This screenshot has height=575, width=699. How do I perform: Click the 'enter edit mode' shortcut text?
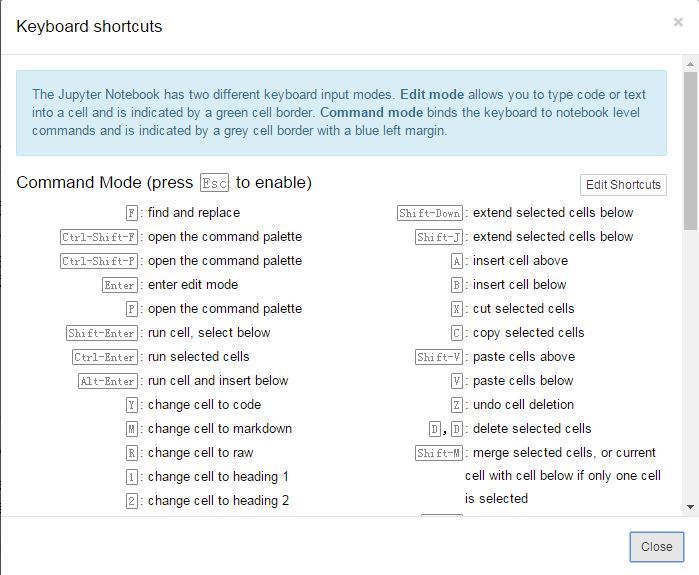[x=193, y=284]
